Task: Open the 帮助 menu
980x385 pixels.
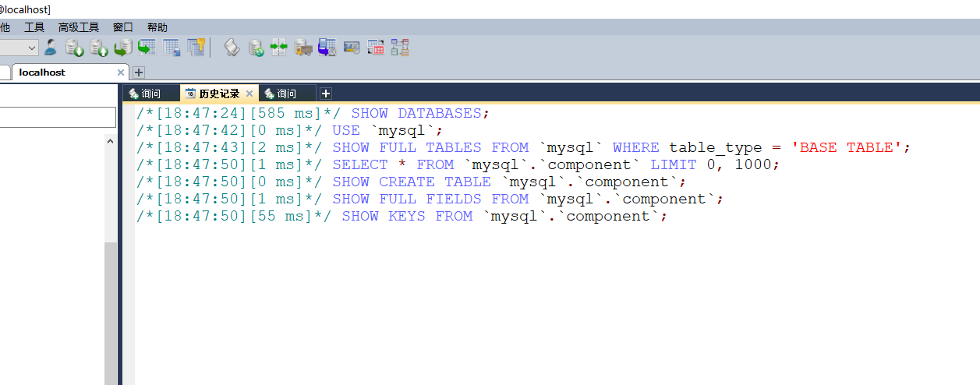Action: click(x=157, y=27)
